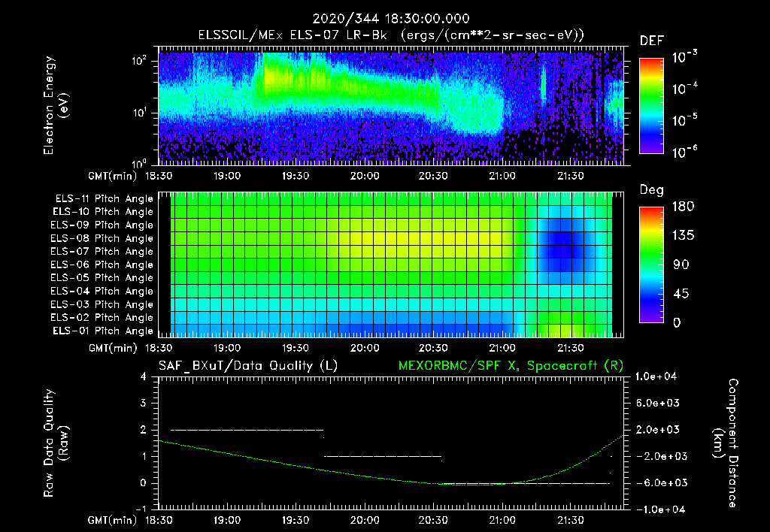Click the 45 value on Deg scale

[x=681, y=294]
